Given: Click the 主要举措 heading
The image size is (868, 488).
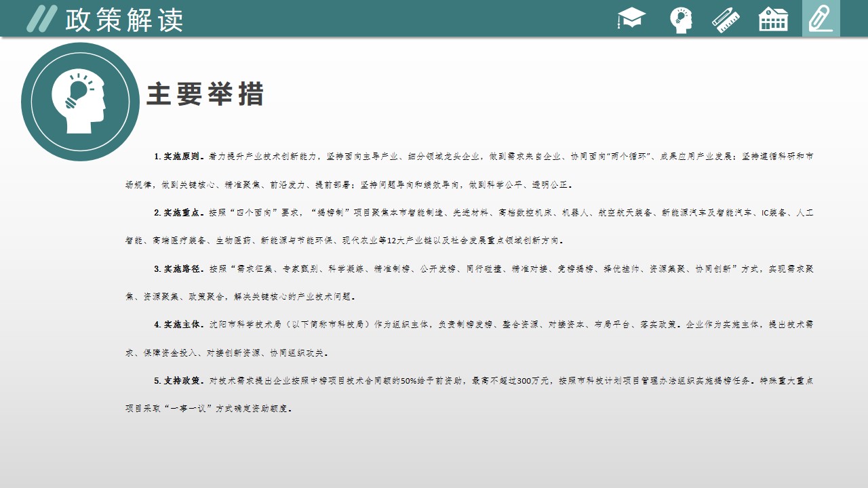Looking at the screenshot, I should (x=205, y=95).
